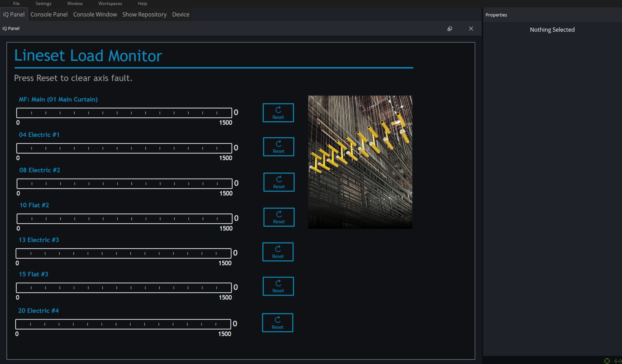
Task: Open the Help menu
Action: click(x=142, y=3)
